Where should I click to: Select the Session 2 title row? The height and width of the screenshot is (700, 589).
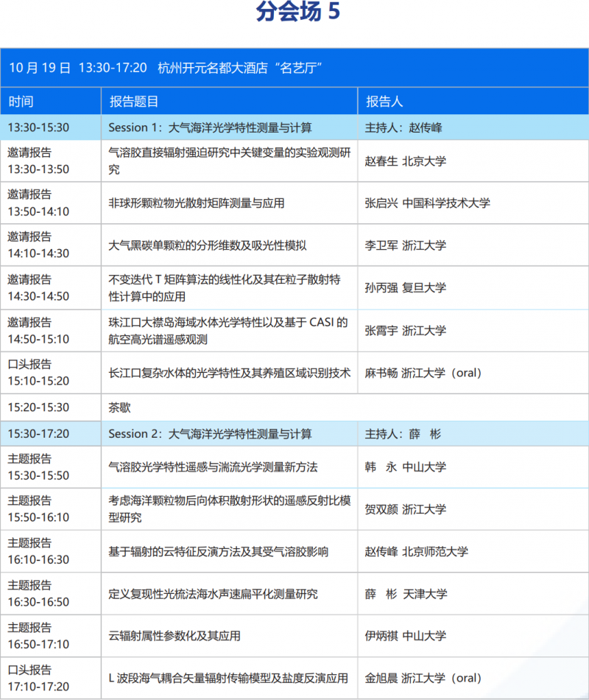click(x=210, y=434)
